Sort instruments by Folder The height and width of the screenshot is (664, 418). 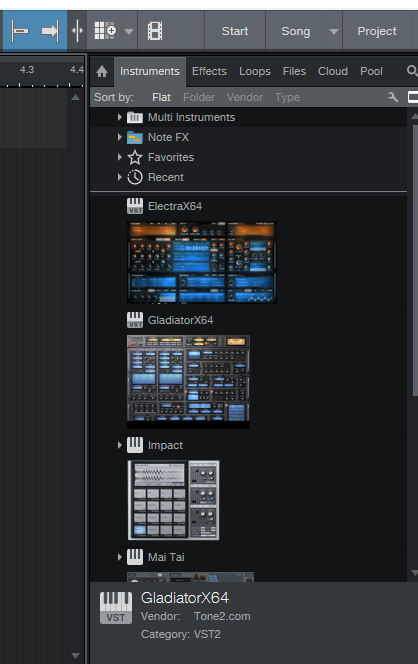199,97
